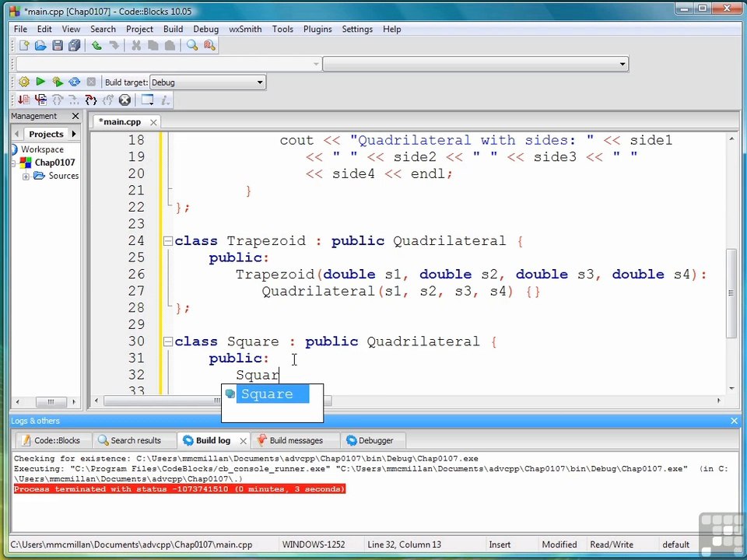Select the Projects tab in Management
This screenshot has height=560, width=747.
pos(46,135)
